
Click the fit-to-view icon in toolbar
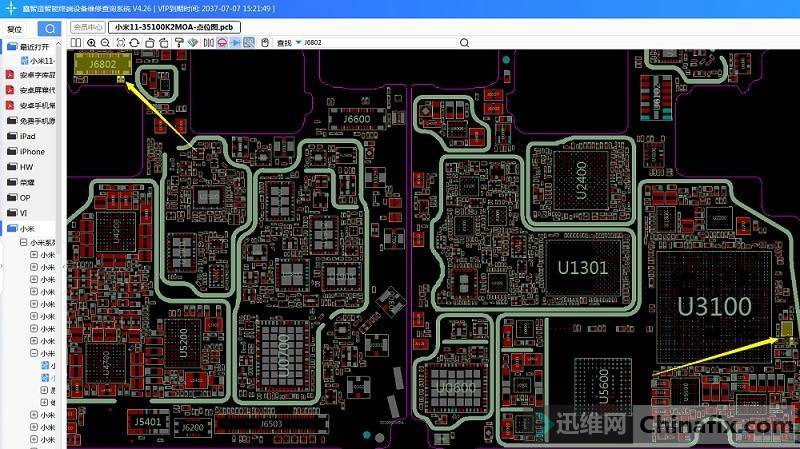(120, 43)
